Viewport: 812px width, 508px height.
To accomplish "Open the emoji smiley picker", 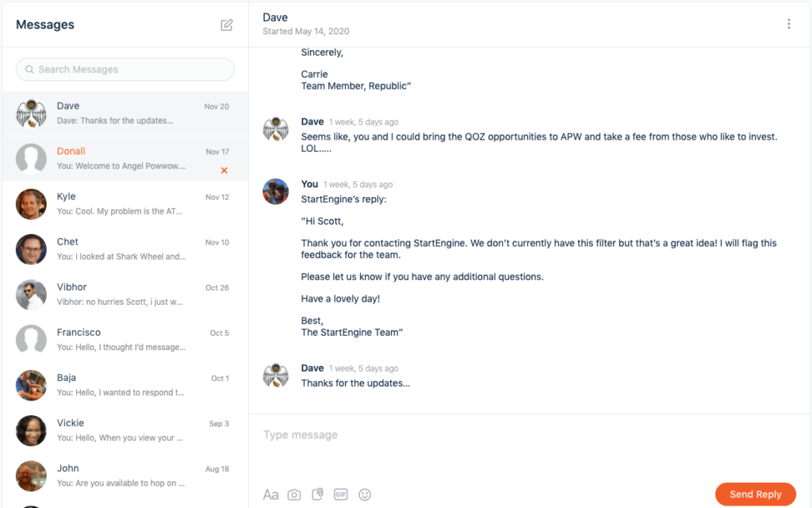I will click(x=365, y=495).
